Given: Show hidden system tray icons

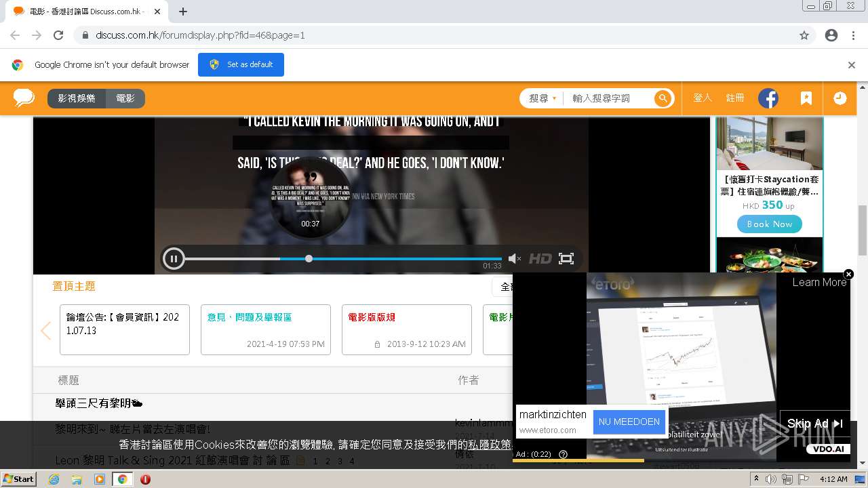Looking at the screenshot, I should tap(757, 479).
